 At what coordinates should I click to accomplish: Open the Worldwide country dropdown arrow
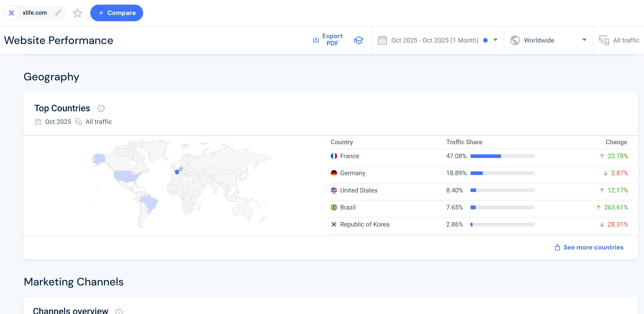584,40
